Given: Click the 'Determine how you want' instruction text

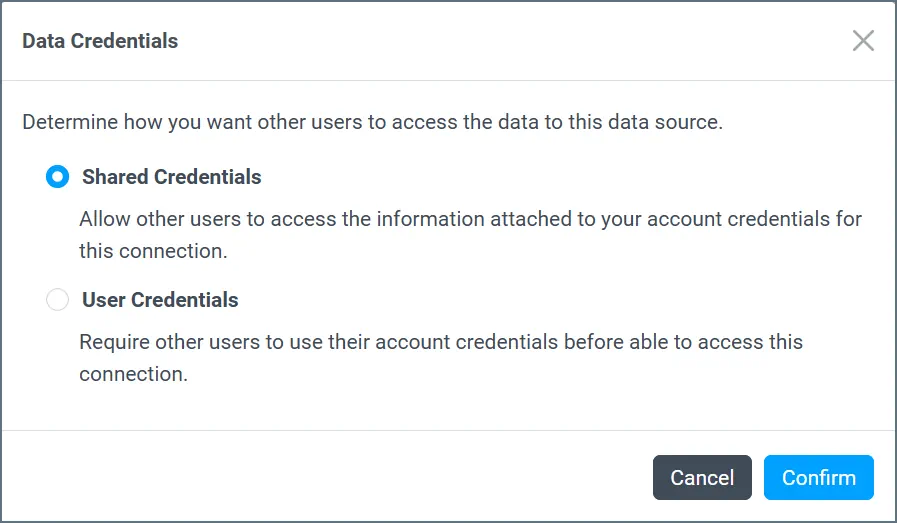Looking at the screenshot, I should tap(372, 123).
